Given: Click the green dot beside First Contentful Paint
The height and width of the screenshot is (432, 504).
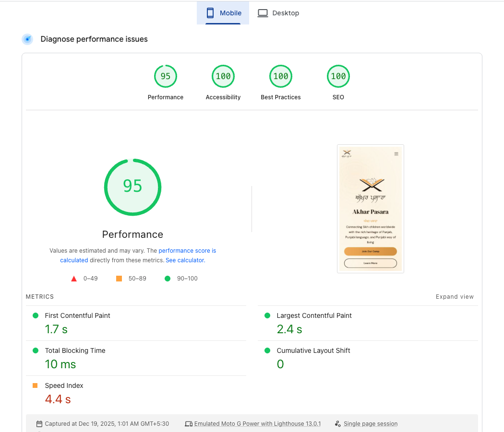Looking at the screenshot, I should point(35,315).
